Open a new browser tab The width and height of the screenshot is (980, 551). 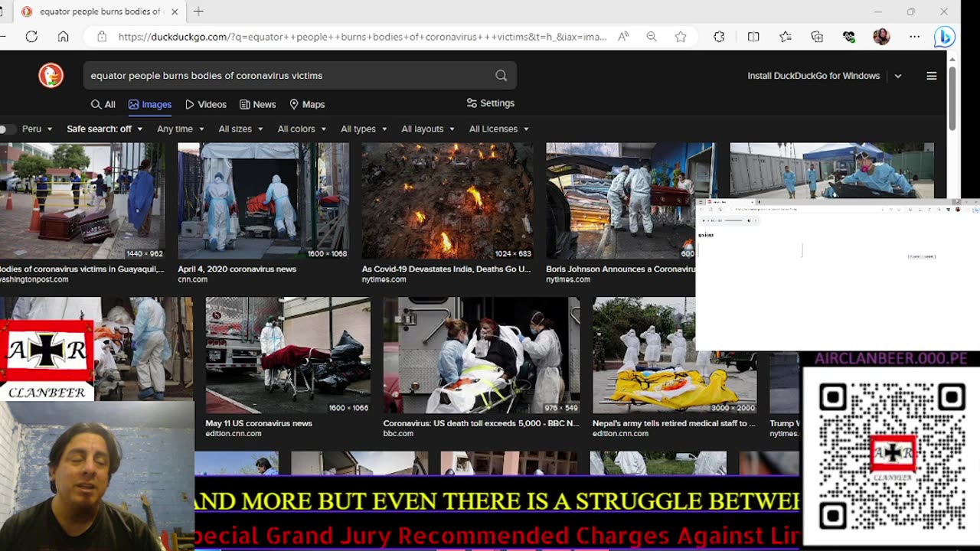point(198,11)
